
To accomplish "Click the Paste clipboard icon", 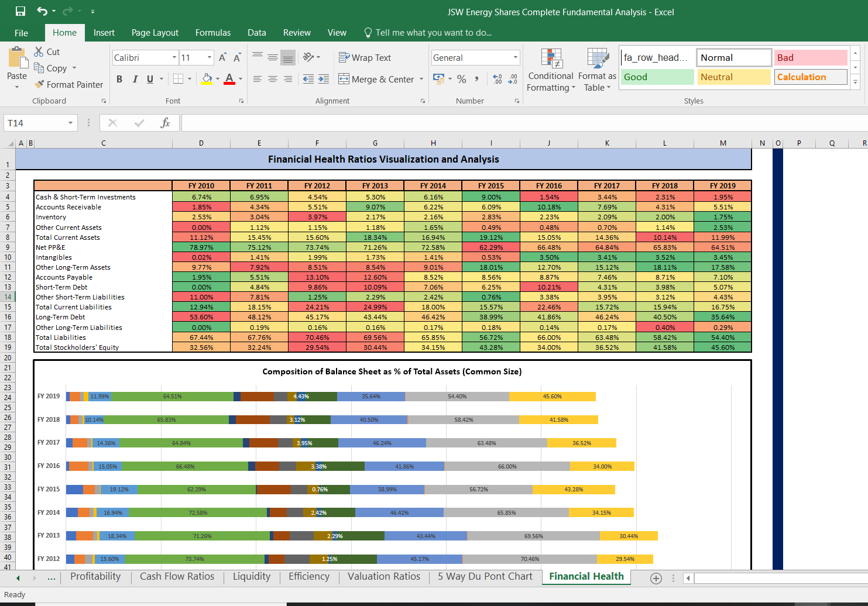I will [18, 58].
